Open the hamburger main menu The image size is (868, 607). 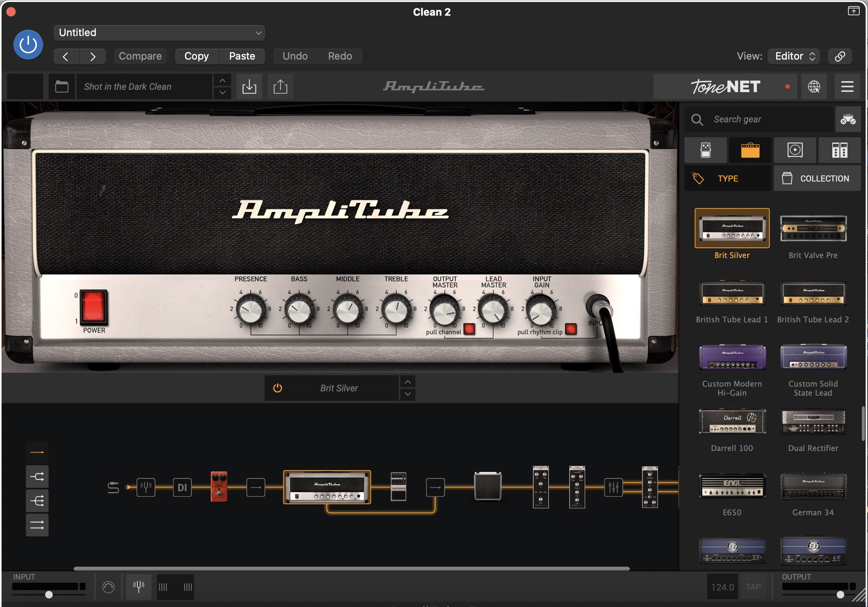coord(847,87)
